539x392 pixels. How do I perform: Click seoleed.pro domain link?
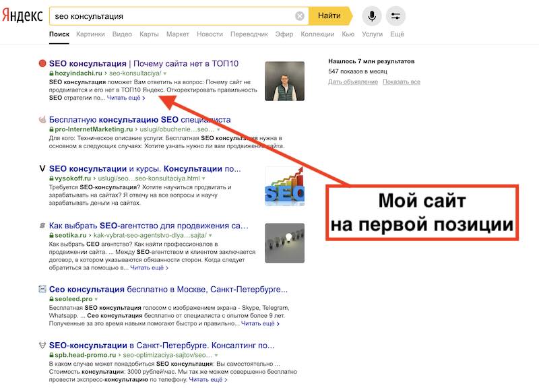point(73,299)
